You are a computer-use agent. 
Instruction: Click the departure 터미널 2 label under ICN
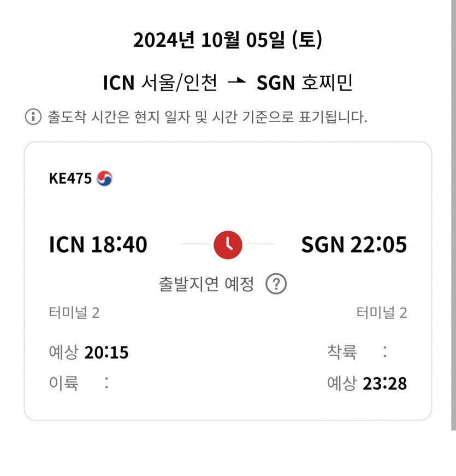pos(74,313)
